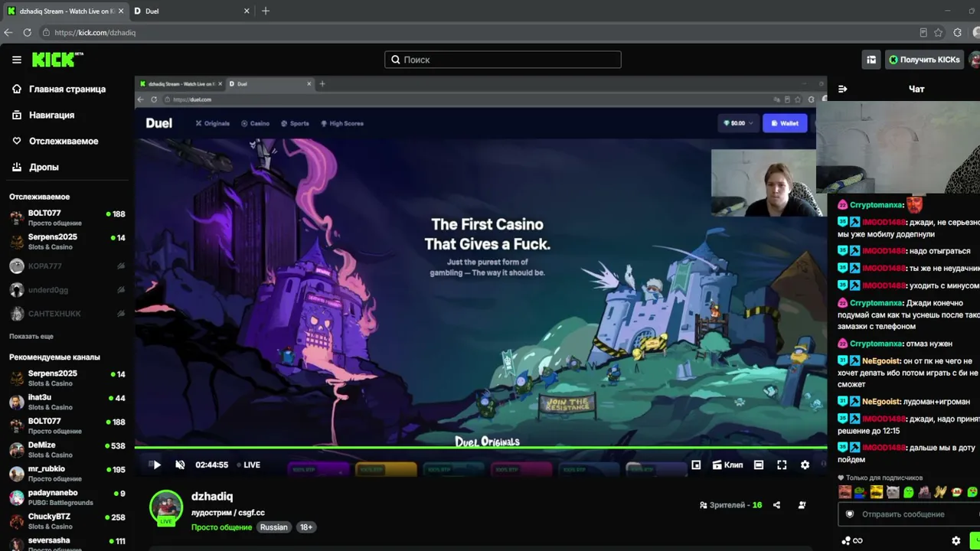Open player settings gear

tap(805, 465)
